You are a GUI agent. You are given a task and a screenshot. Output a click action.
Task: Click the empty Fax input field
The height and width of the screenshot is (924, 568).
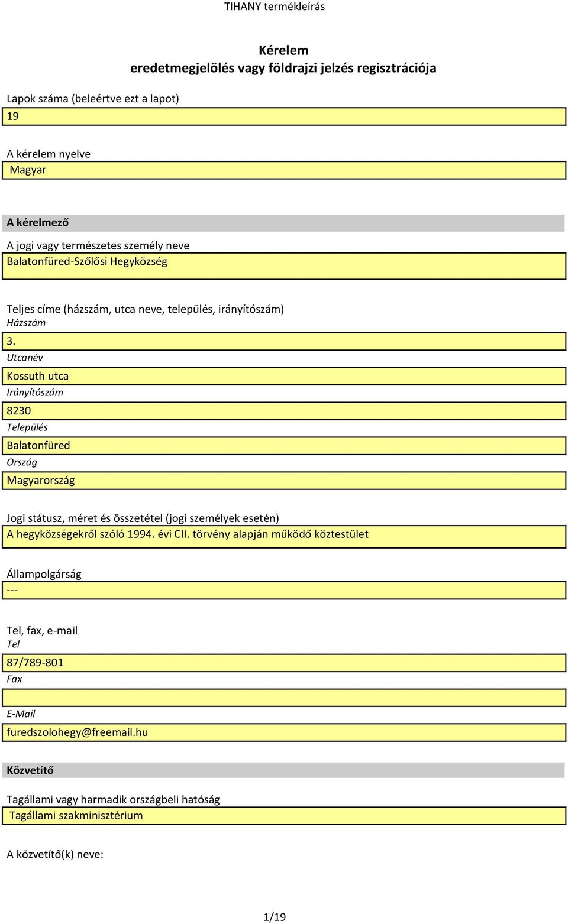coord(284,698)
